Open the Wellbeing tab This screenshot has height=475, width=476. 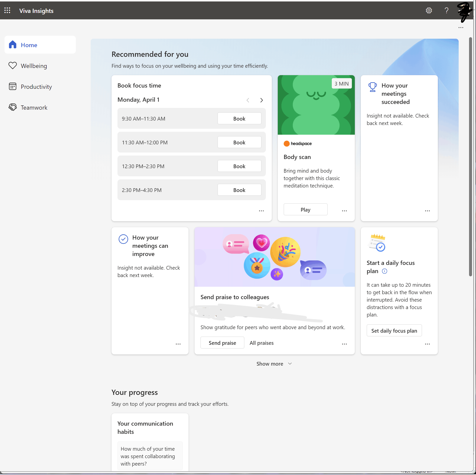34,66
